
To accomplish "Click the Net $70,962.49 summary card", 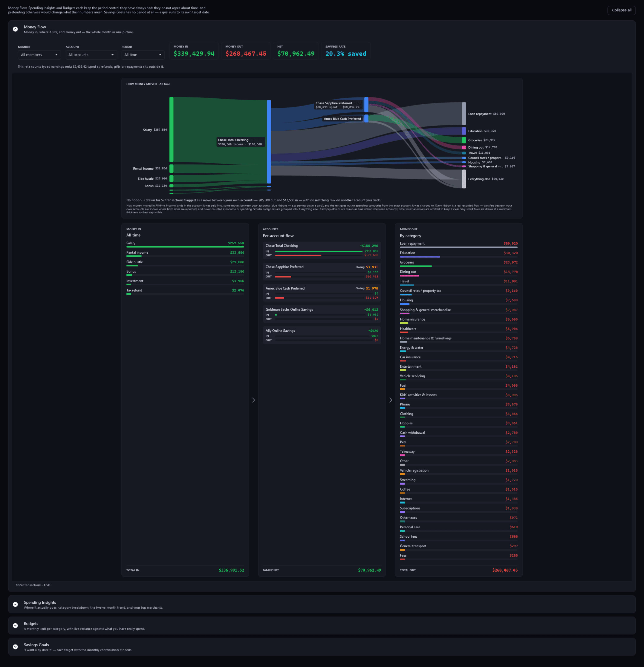I will pyautogui.click(x=296, y=51).
